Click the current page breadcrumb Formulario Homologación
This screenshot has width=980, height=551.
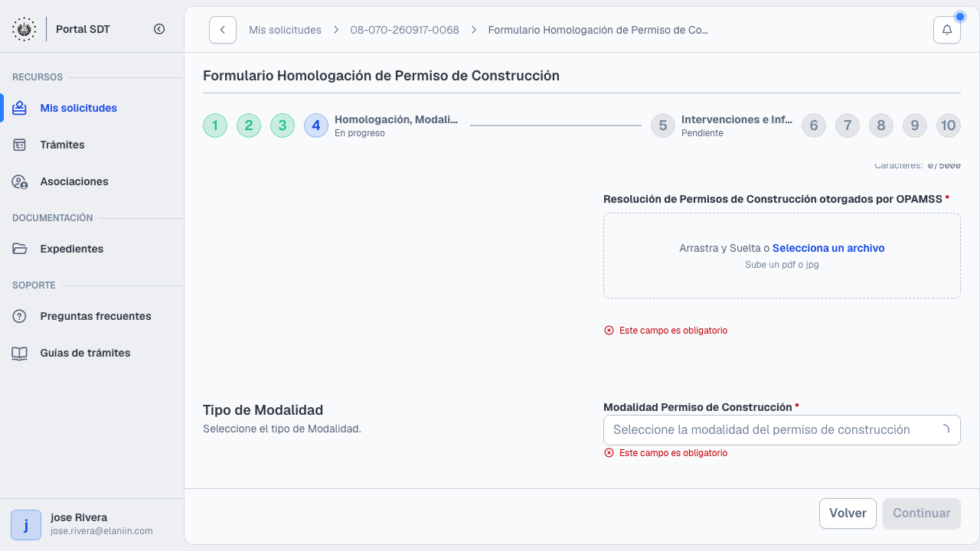598,30
